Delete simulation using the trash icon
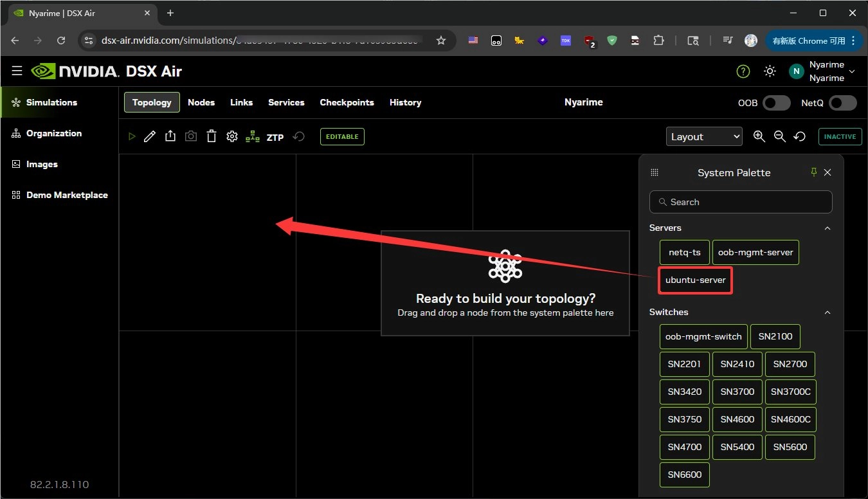This screenshot has height=499, width=868. [212, 136]
